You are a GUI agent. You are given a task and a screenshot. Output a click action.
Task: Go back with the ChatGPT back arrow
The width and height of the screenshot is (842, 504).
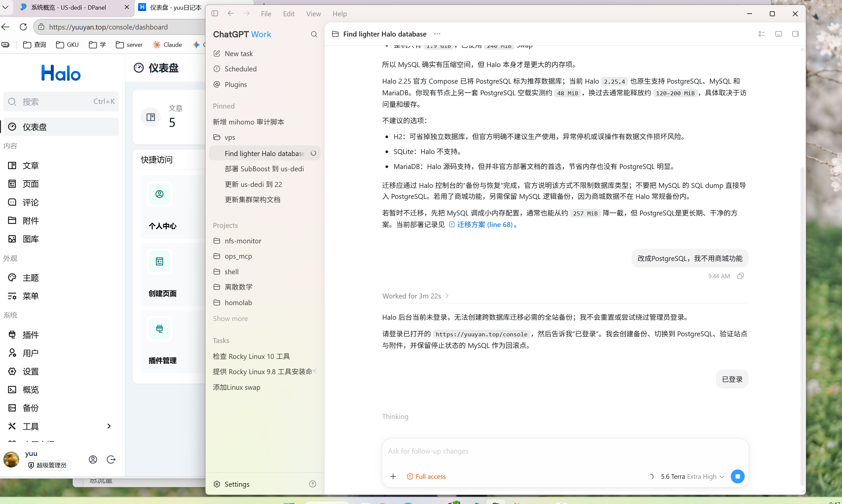click(x=231, y=14)
